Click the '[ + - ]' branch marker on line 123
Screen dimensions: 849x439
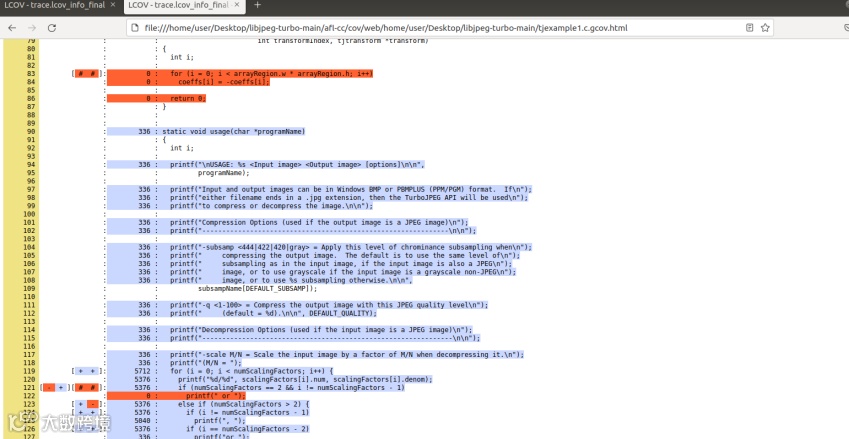pyautogui.click(x=87, y=404)
